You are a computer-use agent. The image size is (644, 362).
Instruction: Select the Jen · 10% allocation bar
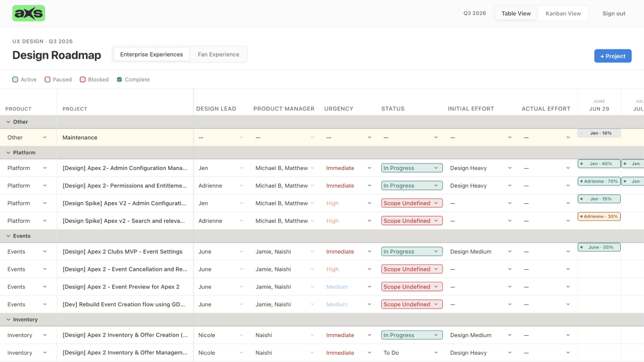599,133
